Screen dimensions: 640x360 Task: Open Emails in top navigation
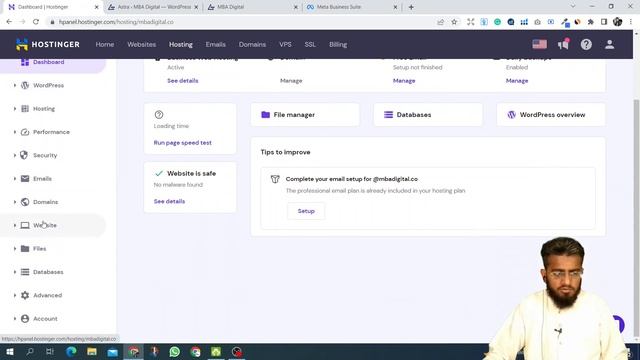(216, 44)
